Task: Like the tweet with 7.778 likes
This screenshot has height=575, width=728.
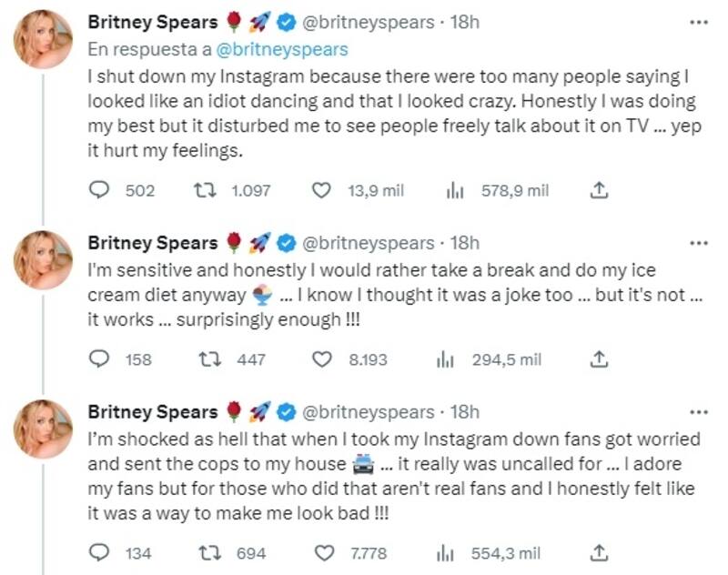Action: tap(320, 552)
